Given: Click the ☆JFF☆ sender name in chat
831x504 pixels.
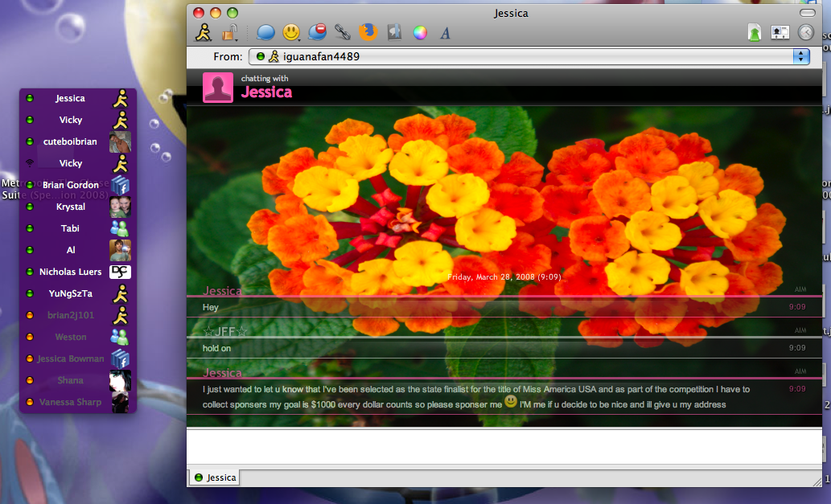Looking at the screenshot, I should (226, 331).
